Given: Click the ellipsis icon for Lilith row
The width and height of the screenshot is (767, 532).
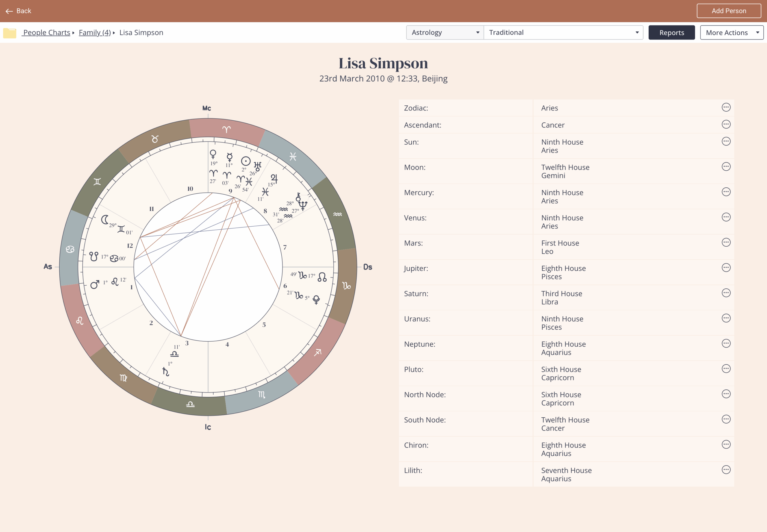Looking at the screenshot, I should pos(726,470).
